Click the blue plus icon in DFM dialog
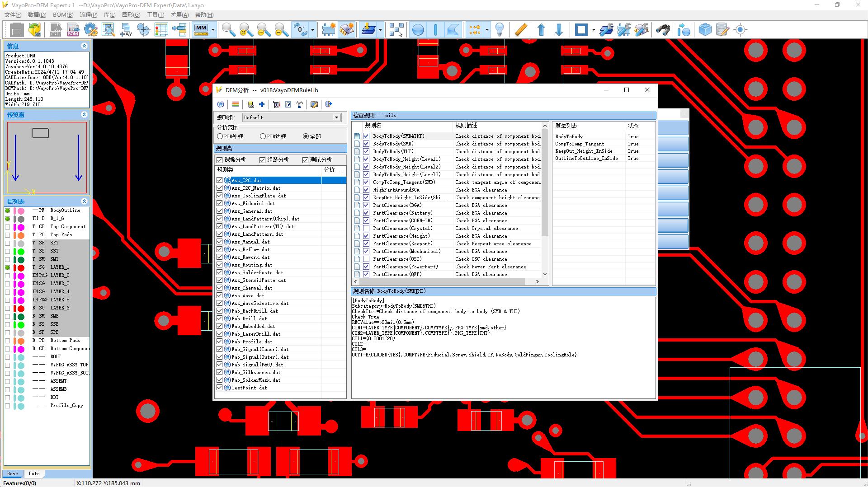Viewport: 868px width, 487px height. coord(262,104)
